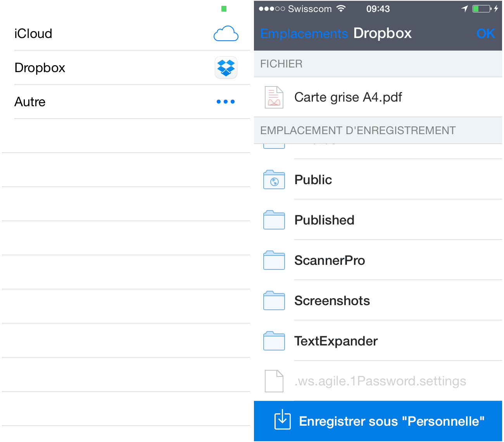Select the Carte grise A4.pdf file name
The height and width of the screenshot is (442, 504).
[x=348, y=97]
